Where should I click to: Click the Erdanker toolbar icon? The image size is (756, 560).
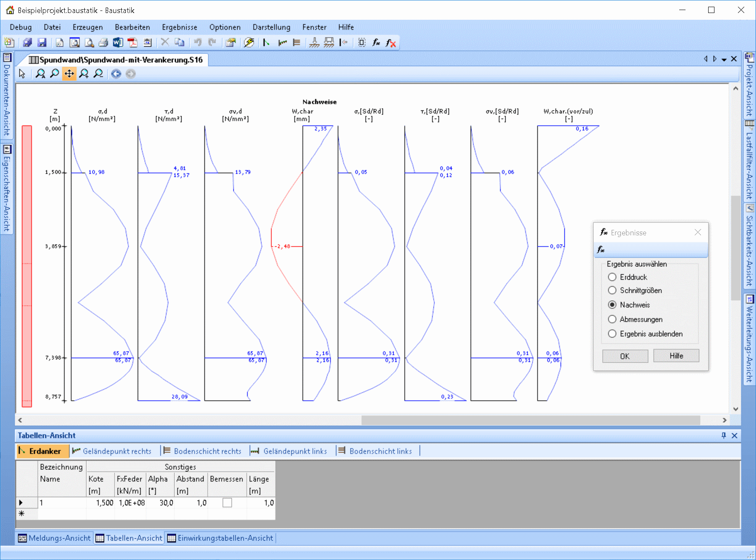(x=266, y=42)
